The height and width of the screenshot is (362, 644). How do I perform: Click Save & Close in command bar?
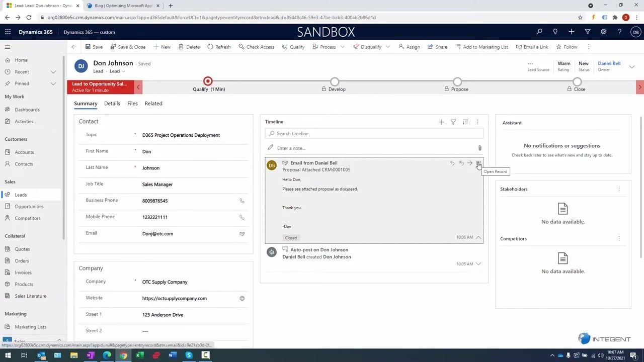click(127, 47)
